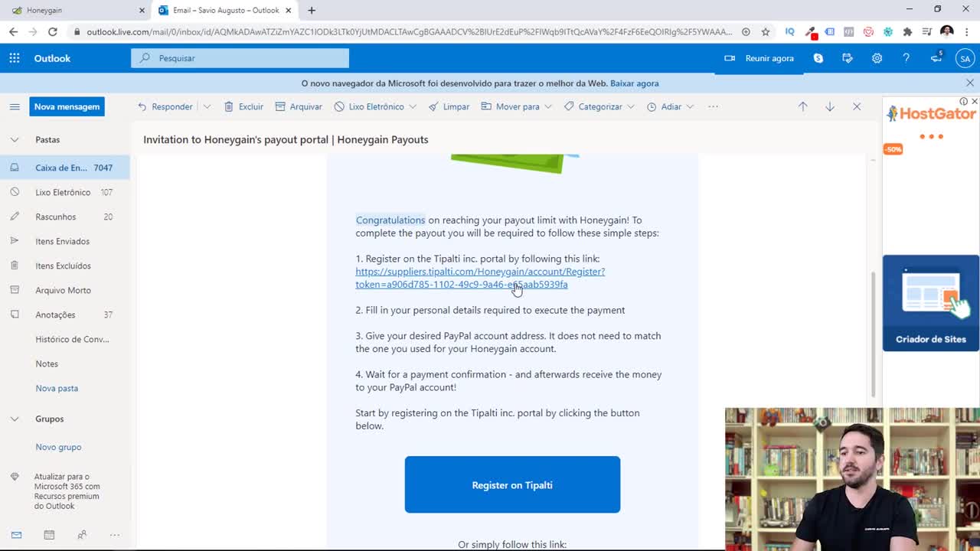
Task: Expand the Mover para dropdown arrow
Action: (548, 106)
